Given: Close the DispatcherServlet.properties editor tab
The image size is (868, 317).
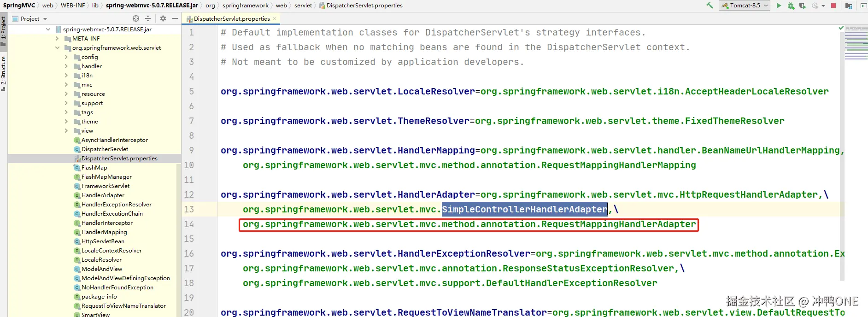Looking at the screenshot, I should [x=275, y=18].
